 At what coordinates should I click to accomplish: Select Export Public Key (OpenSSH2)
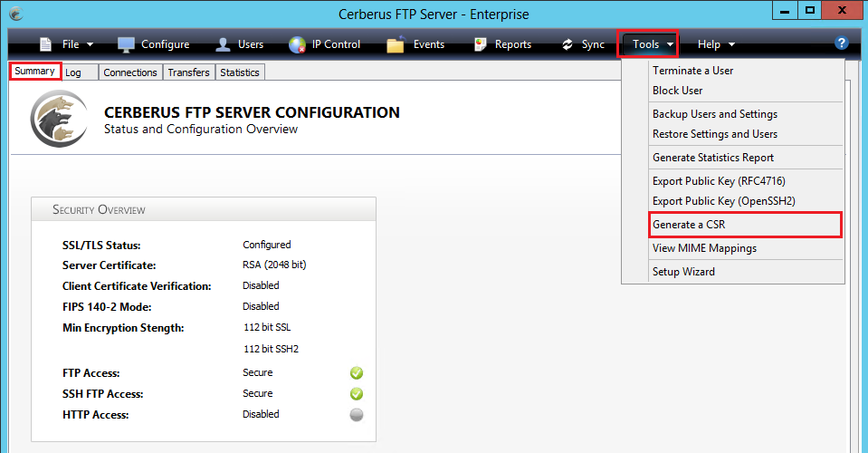coord(723,201)
